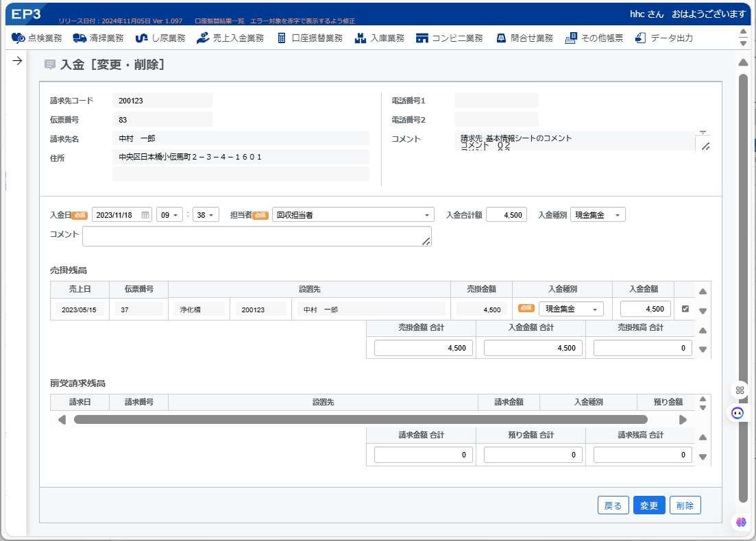This screenshot has height=541, width=756.
Task: Click the 口座振替業務 calculator icon
Action: coord(282,38)
